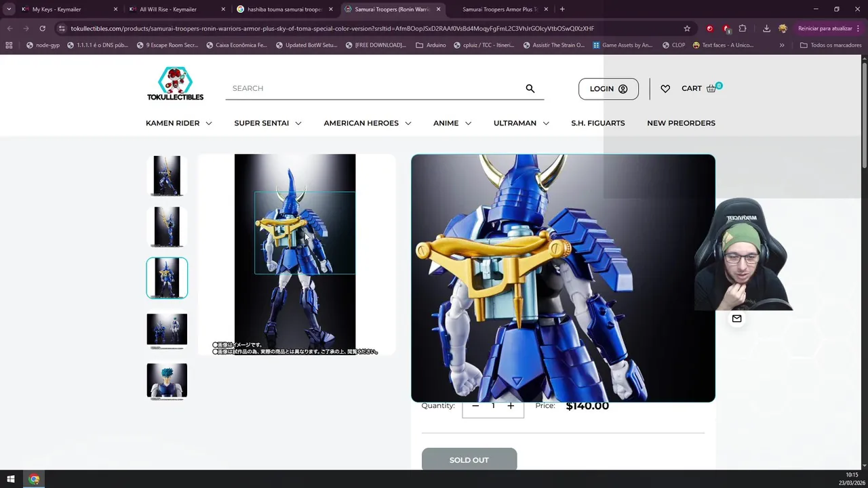Click the SOLD OUT button
The width and height of the screenshot is (868, 488).
pyautogui.click(x=469, y=460)
